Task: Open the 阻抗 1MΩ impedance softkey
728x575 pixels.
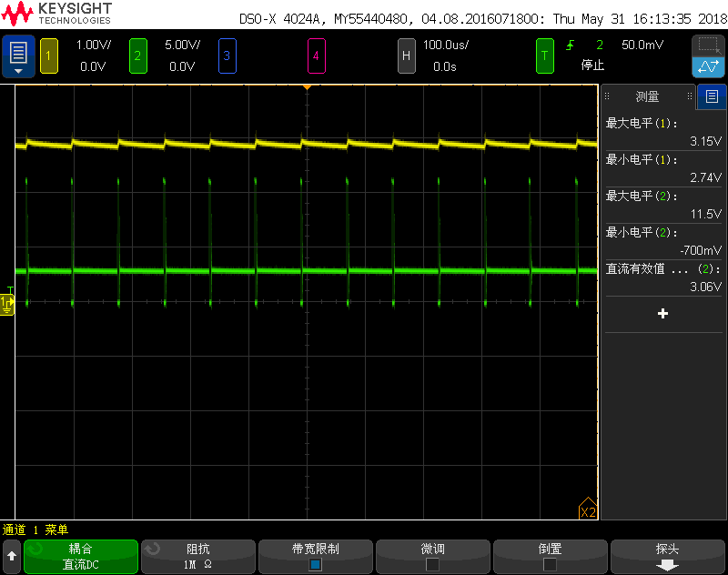Action: (x=198, y=557)
